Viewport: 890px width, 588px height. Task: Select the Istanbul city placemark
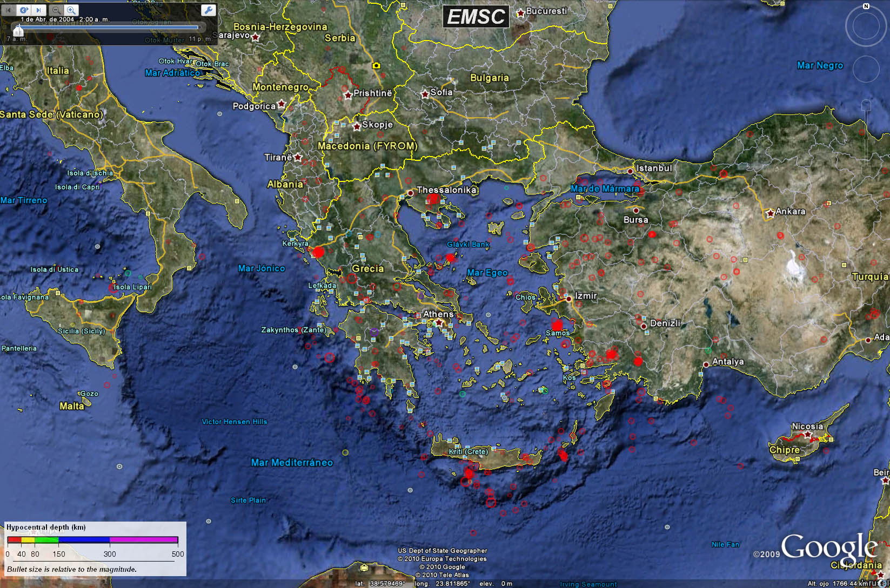coord(630,171)
